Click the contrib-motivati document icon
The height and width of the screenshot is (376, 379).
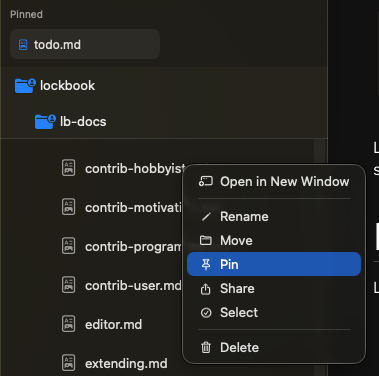pos(68,207)
